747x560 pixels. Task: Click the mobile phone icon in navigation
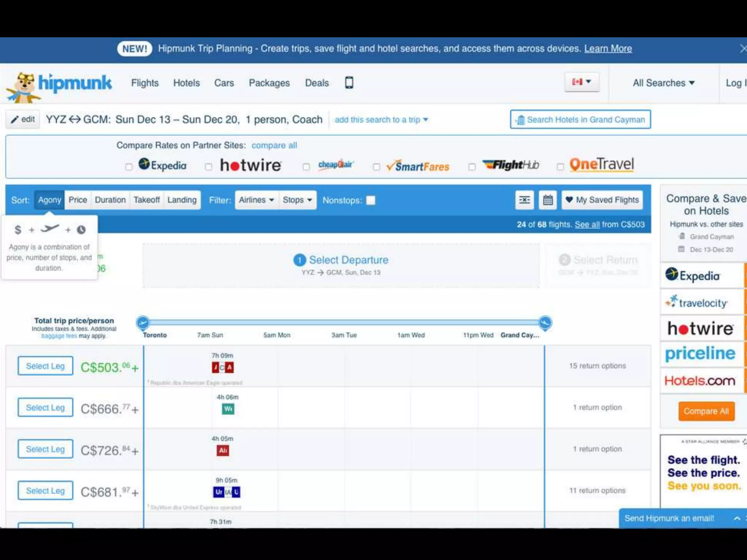349,83
